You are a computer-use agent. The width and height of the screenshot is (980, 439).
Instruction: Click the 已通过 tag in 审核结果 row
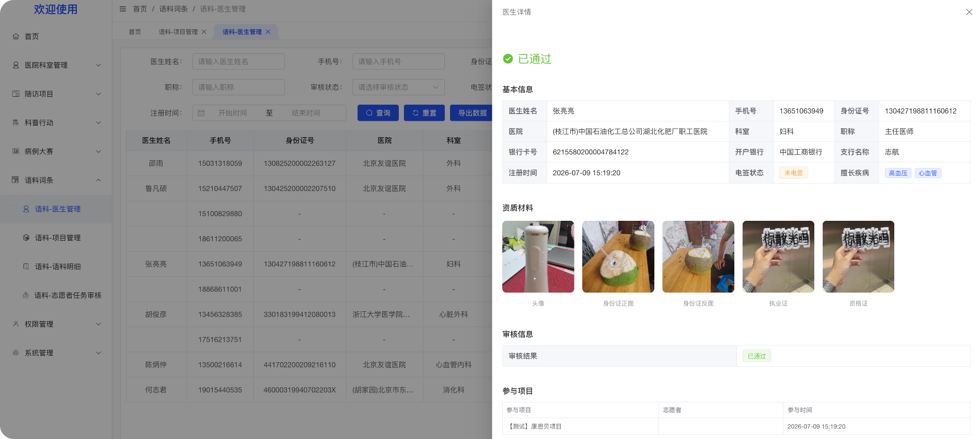click(x=756, y=356)
